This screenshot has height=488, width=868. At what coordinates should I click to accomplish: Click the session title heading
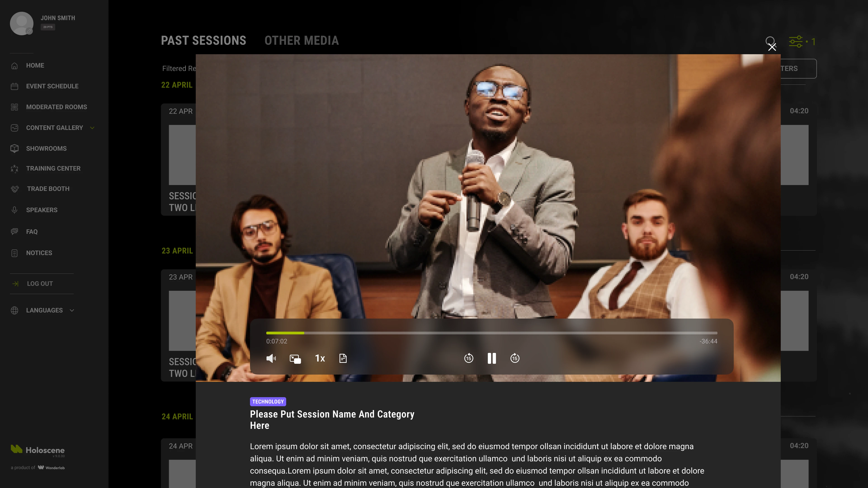(x=332, y=420)
